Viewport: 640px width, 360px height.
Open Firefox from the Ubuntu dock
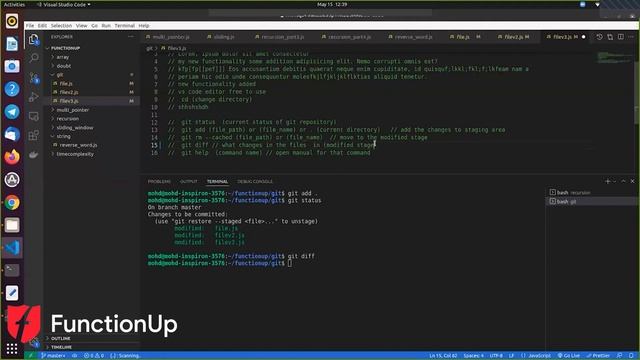12,157
